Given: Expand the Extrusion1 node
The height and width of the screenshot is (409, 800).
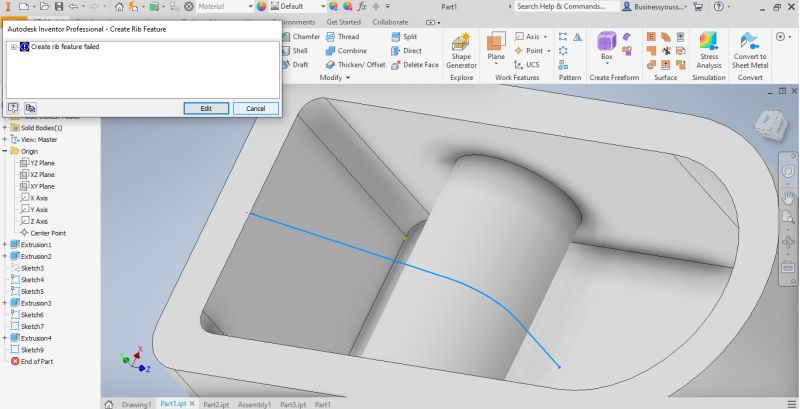Looking at the screenshot, I should (x=5, y=245).
